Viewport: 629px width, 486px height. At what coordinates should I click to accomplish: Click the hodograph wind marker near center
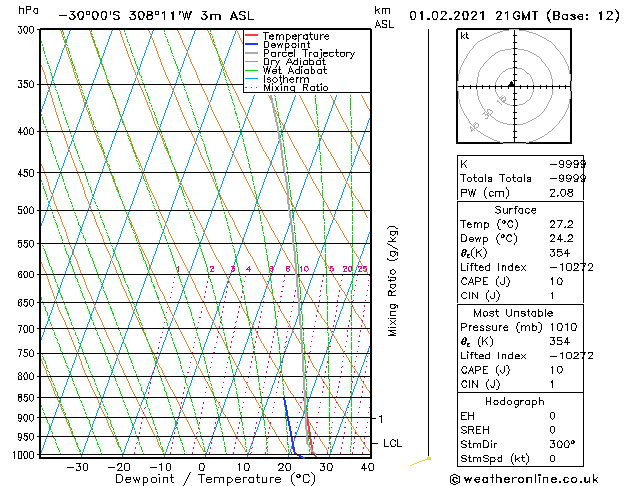(x=511, y=84)
